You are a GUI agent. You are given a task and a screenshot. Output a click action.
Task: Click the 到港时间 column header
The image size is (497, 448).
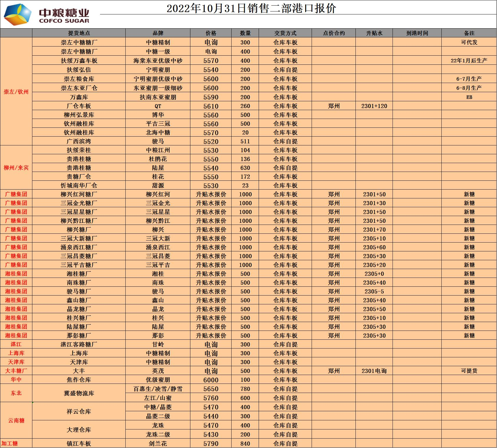pyautogui.click(x=417, y=33)
